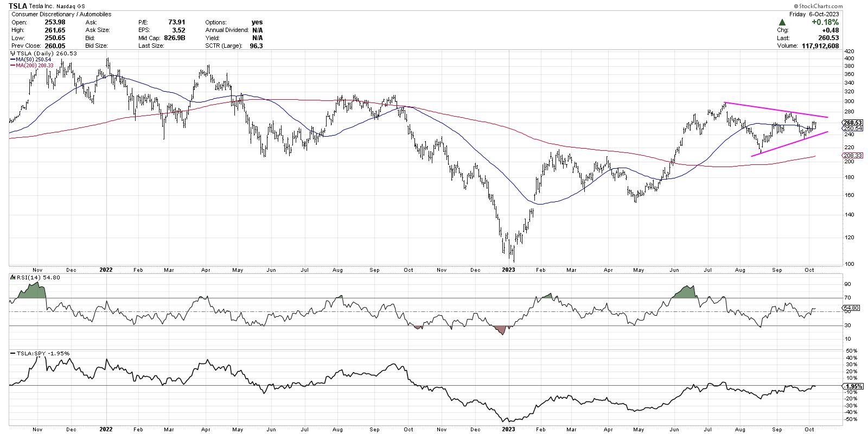The width and height of the screenshot is (868, 434).
Task: Click the Bid Size label
Action: point(97,46)
